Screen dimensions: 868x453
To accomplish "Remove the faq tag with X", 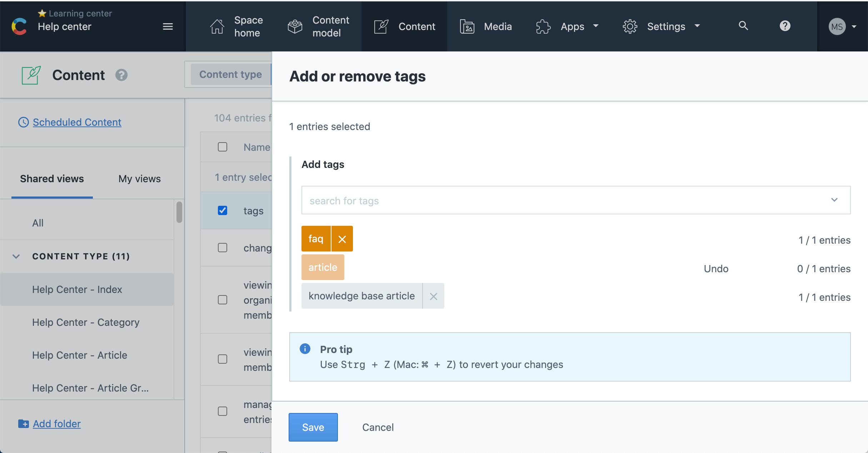I will tap(342, 239).
